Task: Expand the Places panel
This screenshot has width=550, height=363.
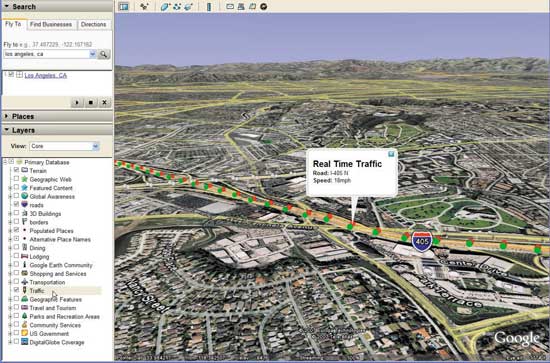Action: click(x=57, y=116)
